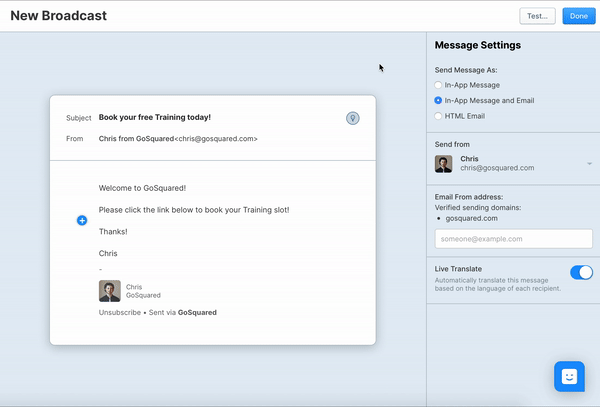Click the Thanks! line in the message
600x407 pixels.
pyautogui.click(x=113, y=231)
